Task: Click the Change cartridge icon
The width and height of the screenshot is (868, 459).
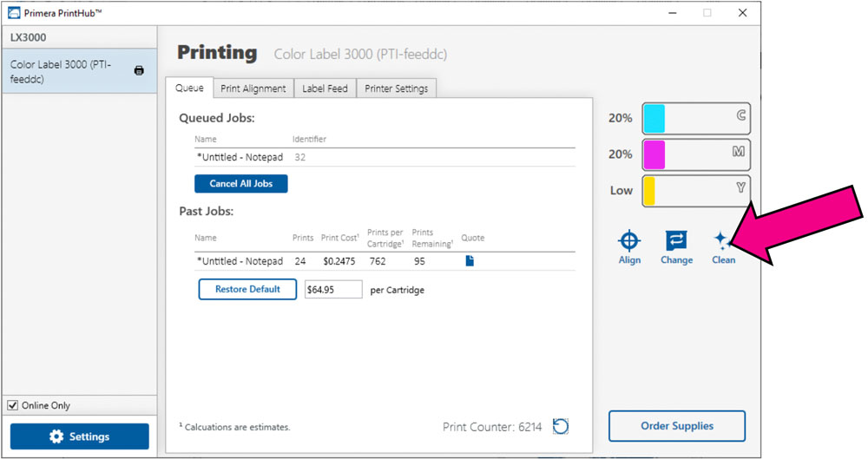Action: coord(676,241)
